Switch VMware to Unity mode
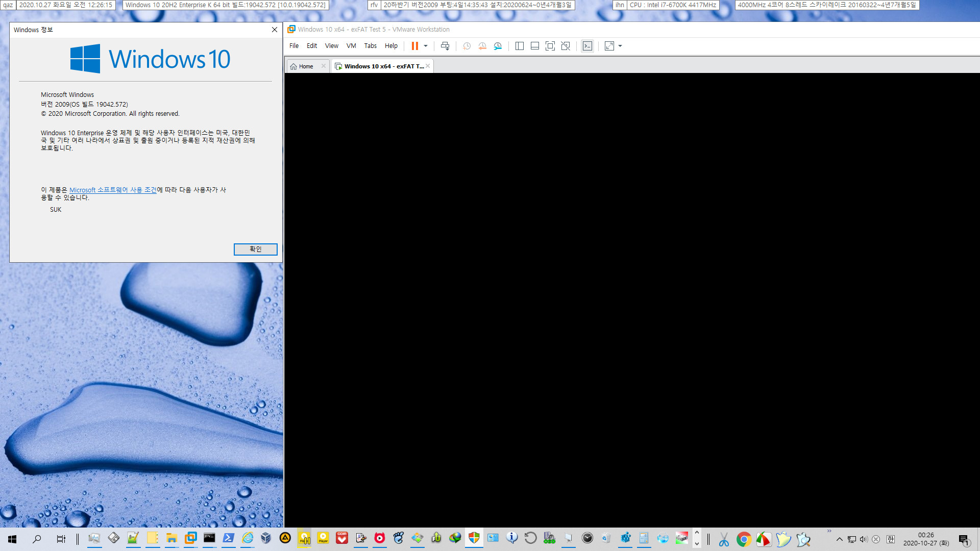 [x=566, y=46]
